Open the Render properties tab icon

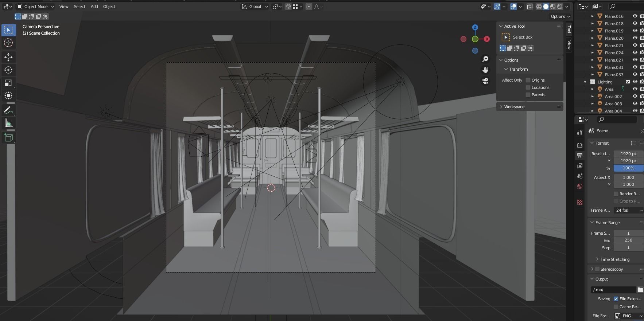coord(580,145)
